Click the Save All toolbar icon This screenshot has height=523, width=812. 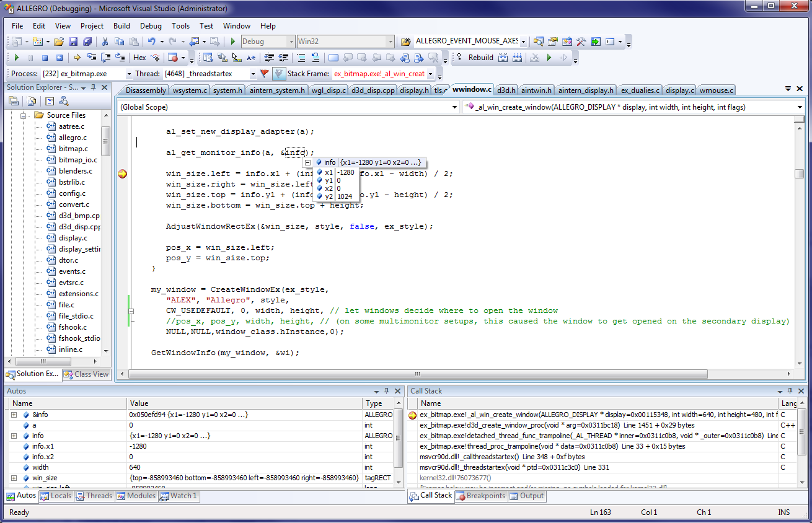click(x=87, y=42)
